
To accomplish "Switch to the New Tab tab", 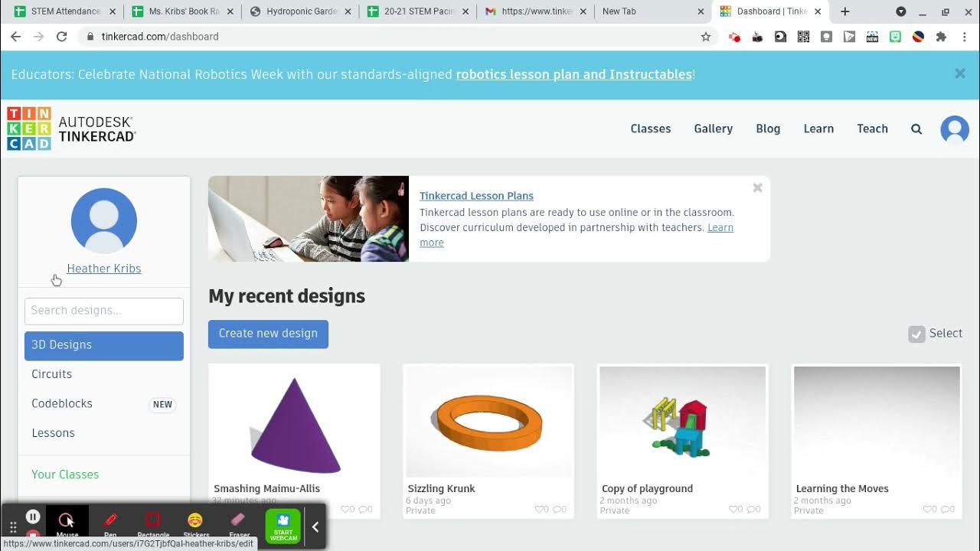I will (654, 11).
